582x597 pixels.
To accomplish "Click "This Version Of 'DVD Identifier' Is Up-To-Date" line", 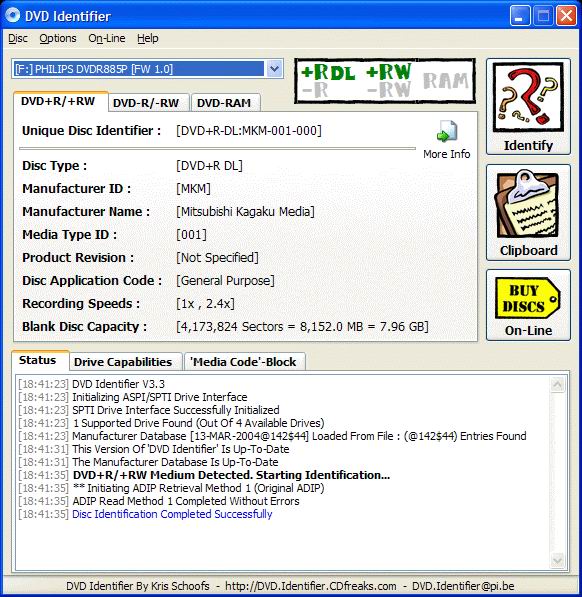I will [181, 449].
